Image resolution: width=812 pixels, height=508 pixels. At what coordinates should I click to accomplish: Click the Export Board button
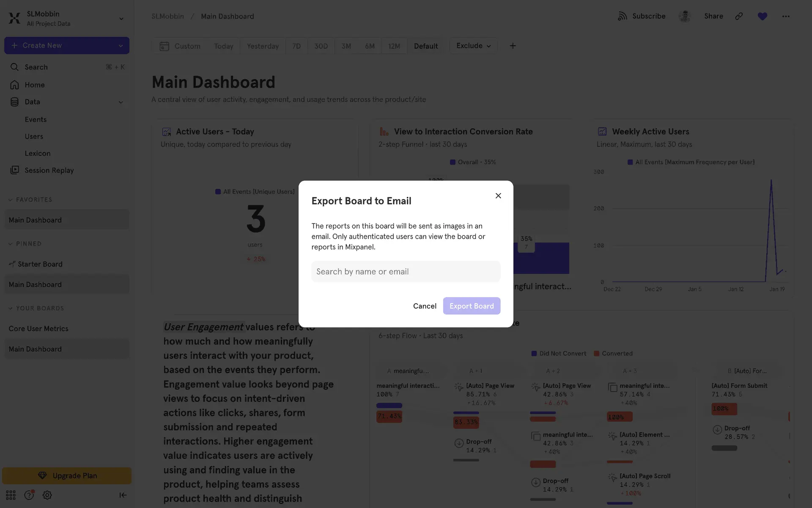(x=471, y=306)
